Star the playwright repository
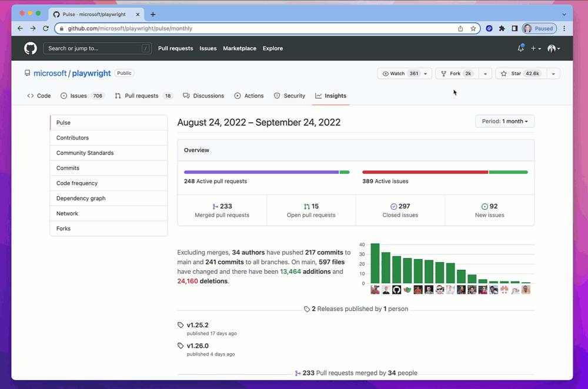Image resolution: width=588 pixels, height=389 pixels. [x=521, y=73]
